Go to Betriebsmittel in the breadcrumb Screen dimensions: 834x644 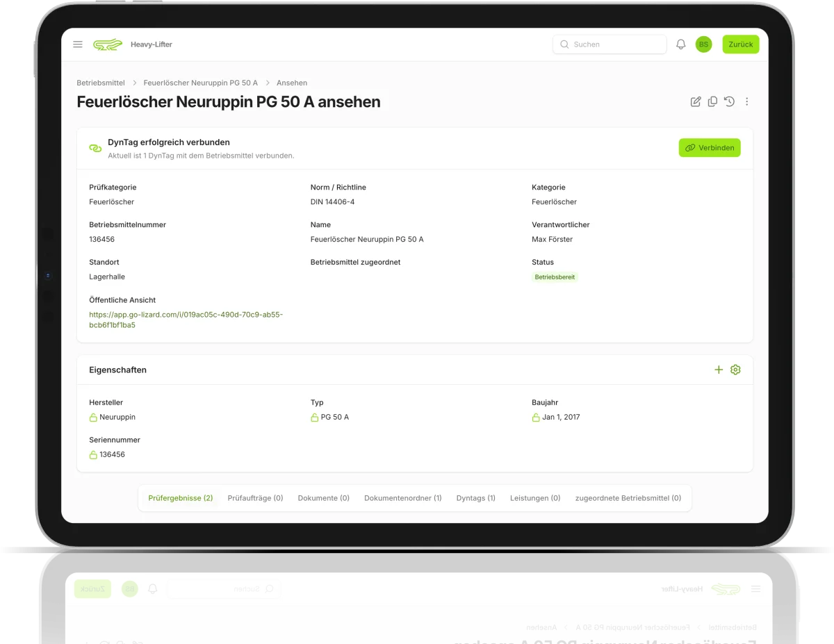pyautogui.click(x=101, y=83)
